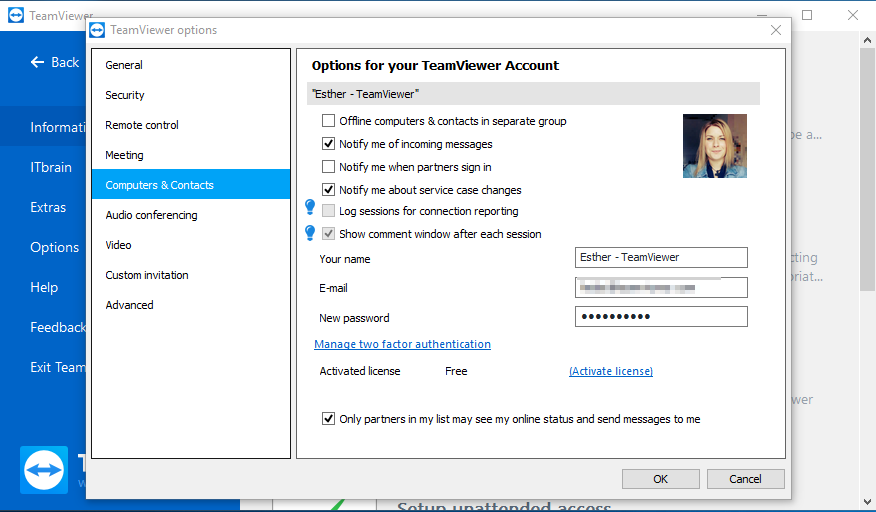Enable Offline computers & contacts in separate group
Screen dimensions: 876x512
click(328, 121)
